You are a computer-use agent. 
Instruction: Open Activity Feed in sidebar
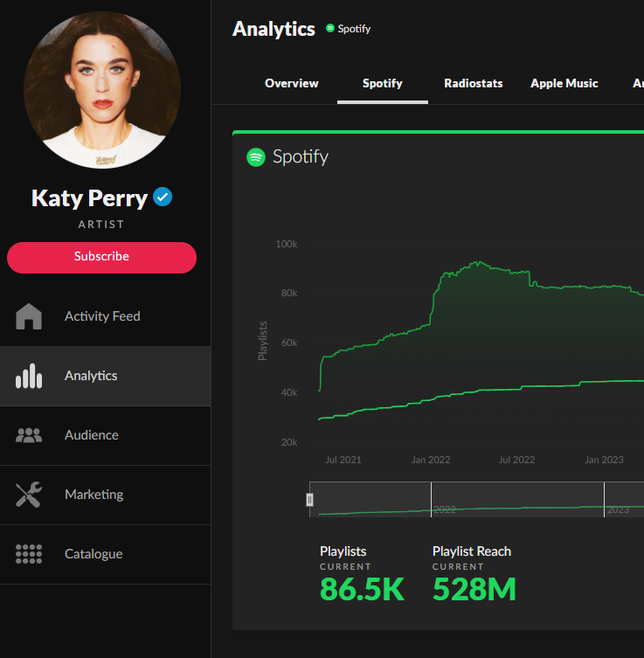pos(106,316)
